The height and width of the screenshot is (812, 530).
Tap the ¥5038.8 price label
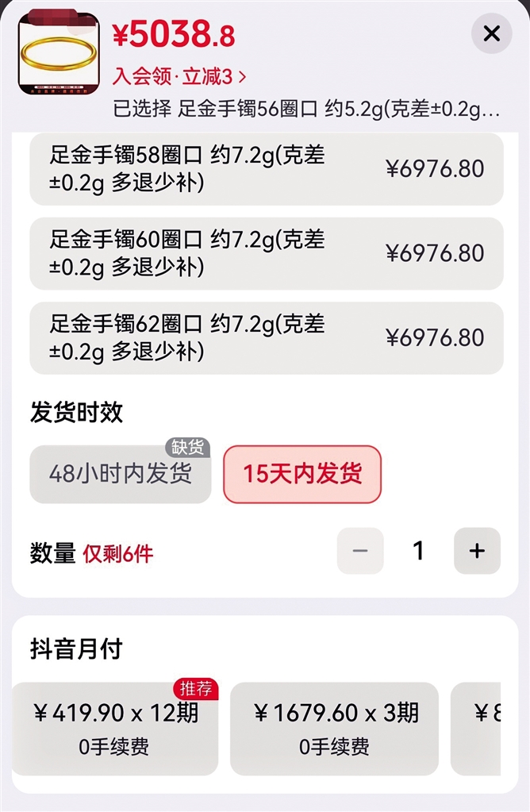(x=174, y=35)
